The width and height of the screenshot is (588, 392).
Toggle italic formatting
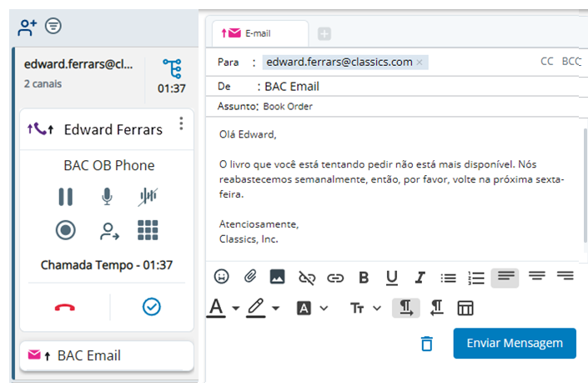(x=420, y=278)
